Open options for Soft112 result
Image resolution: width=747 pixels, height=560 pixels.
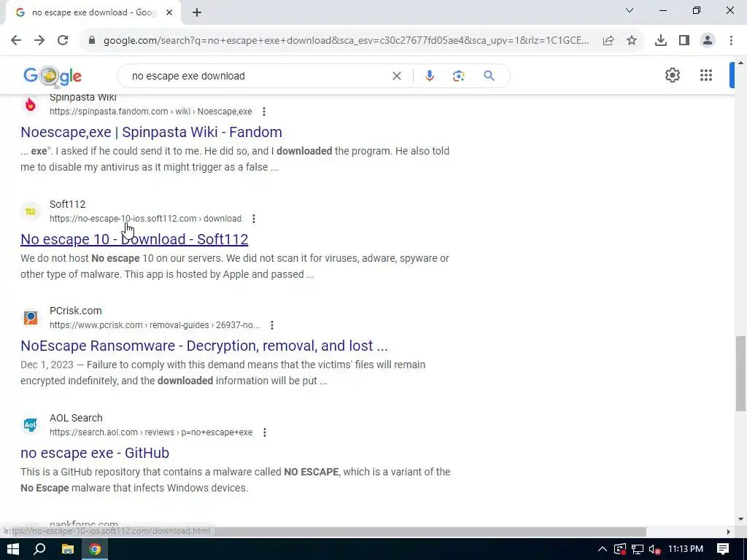[x=254, y=219]
